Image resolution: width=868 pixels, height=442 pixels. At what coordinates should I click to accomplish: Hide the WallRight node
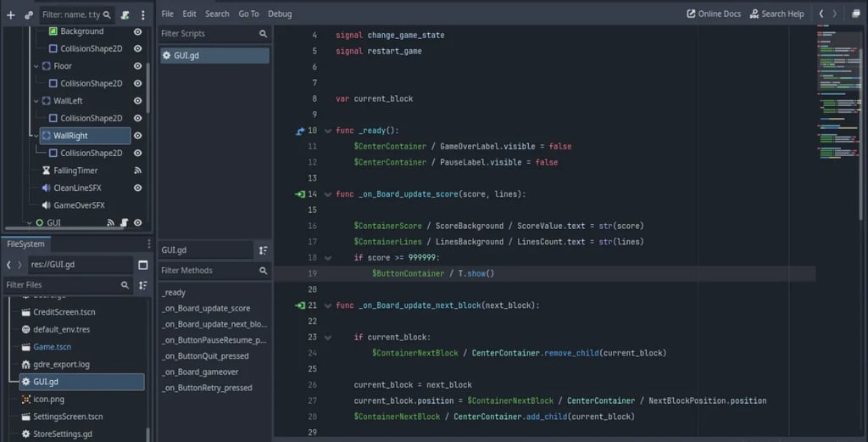pyautogui.click(x=138, y=136)
